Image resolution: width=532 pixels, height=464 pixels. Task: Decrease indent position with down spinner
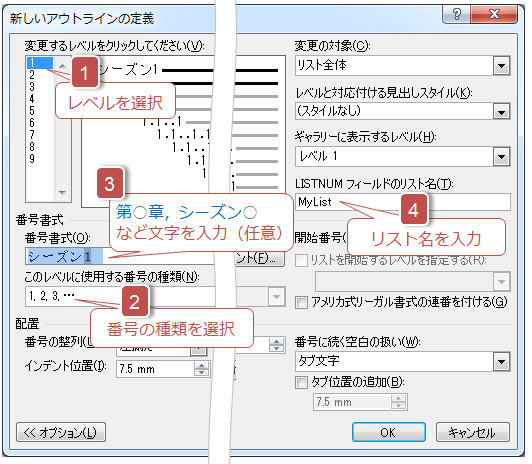[202, 372]
